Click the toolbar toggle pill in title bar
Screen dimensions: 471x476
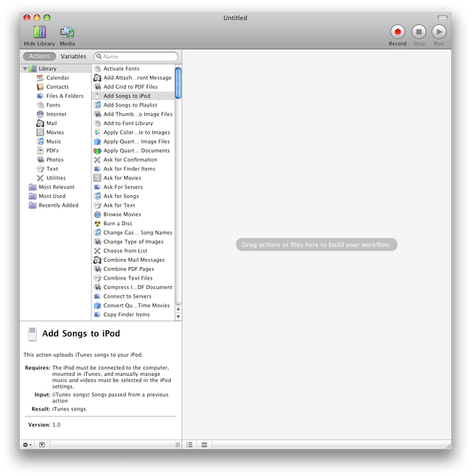(x=442, y=18)
